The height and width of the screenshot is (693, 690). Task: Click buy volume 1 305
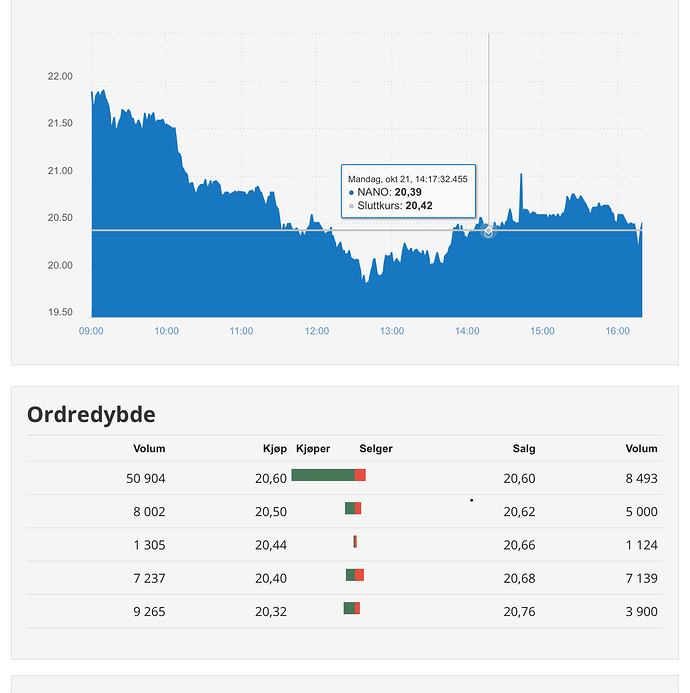[x=149, y=545]
